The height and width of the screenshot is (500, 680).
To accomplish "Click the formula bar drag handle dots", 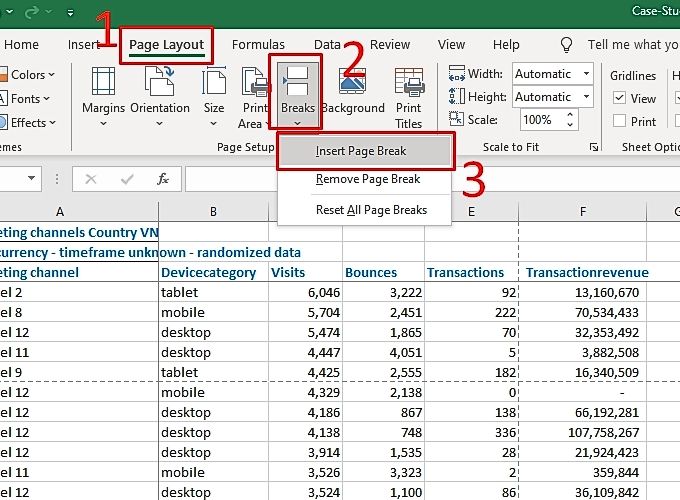I will click(x=57, y=179).
